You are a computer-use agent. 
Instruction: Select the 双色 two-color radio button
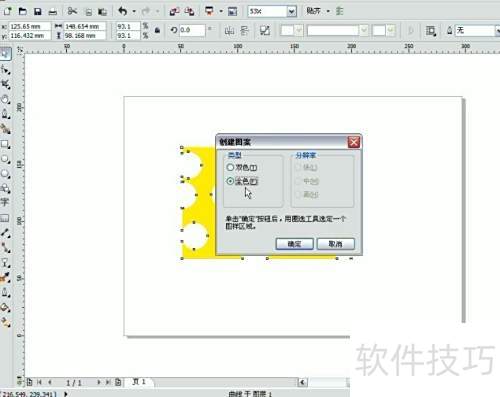(230, 167)
